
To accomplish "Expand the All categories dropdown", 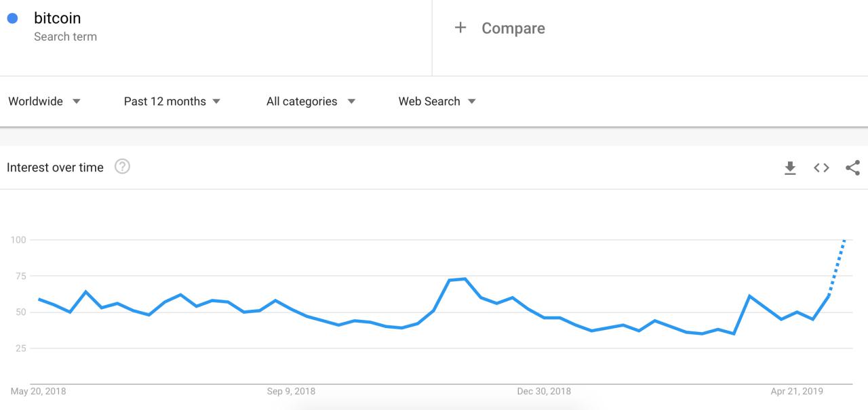I will 309,101.
